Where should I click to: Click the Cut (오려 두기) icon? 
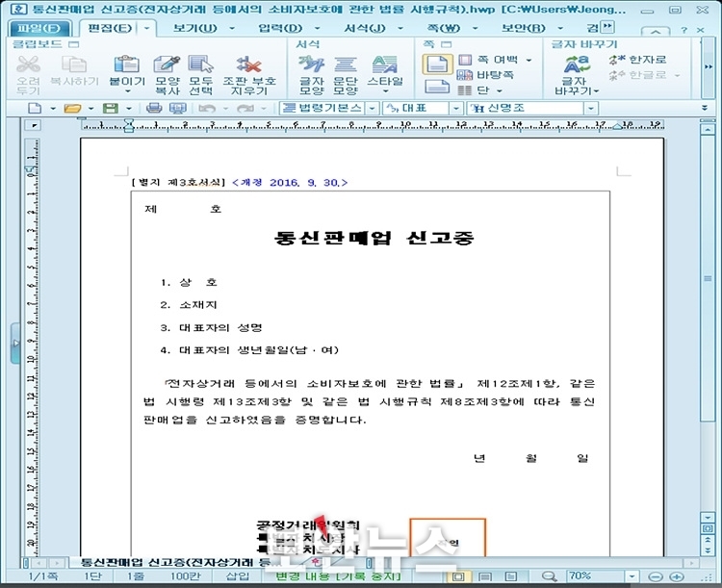(x=28, y=64)
